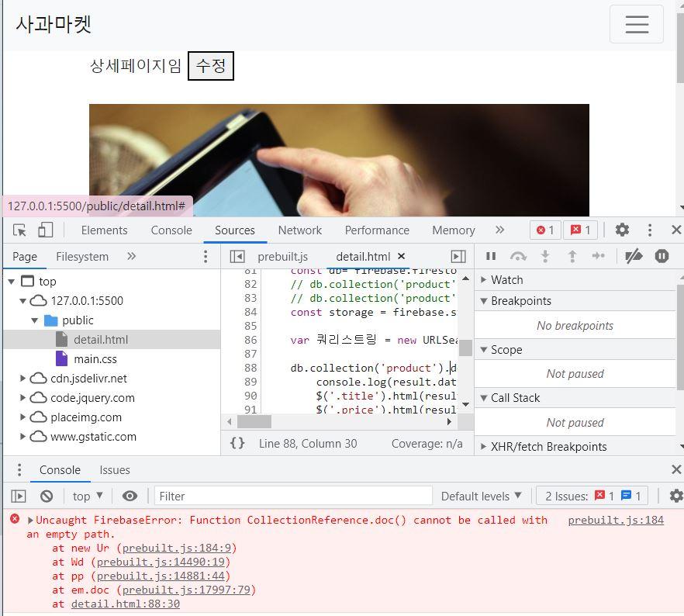
Task: Collapse the 127.0.0.1:5500 tree node
Action: point(22,300)
